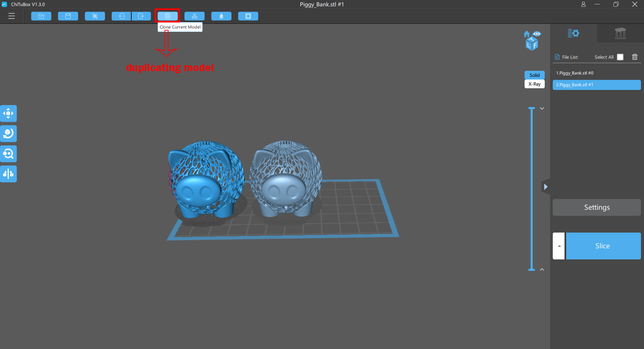Delete selected files with trash icon

tap(635, 57)
